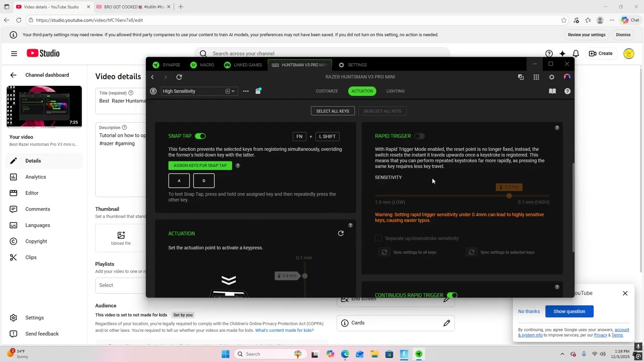The width and height of the screenshot is (644, 362).
Task: Open the Ask Studio sparkle icon
Action: tap(562, 53)
